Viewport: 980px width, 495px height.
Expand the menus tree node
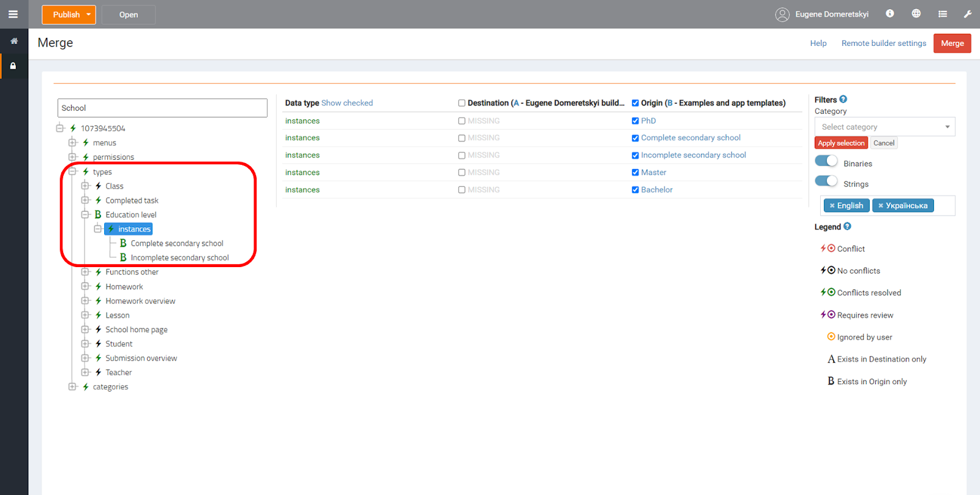tap(72, 143)
